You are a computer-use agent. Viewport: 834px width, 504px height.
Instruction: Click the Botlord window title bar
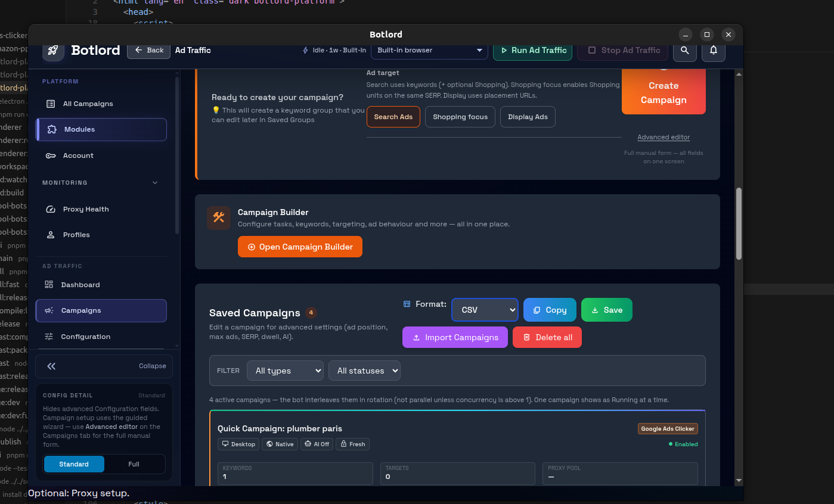(386, 34)
